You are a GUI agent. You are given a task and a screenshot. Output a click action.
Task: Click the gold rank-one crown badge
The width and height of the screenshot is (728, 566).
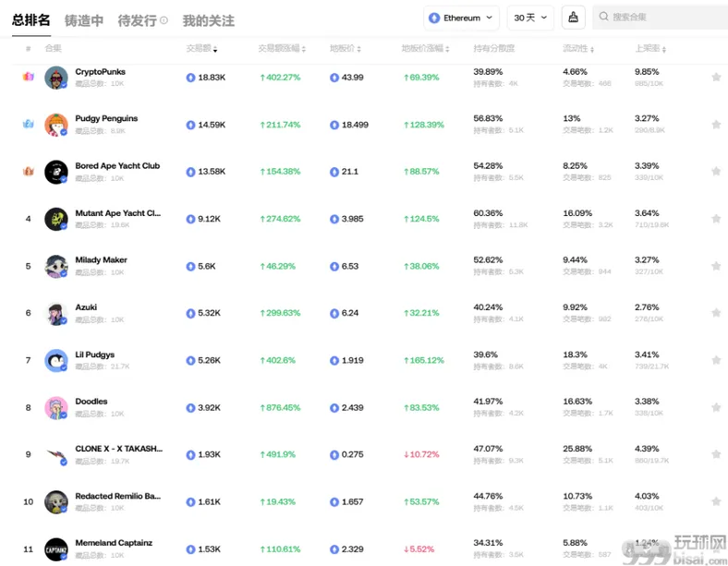[x=29, y=77]
